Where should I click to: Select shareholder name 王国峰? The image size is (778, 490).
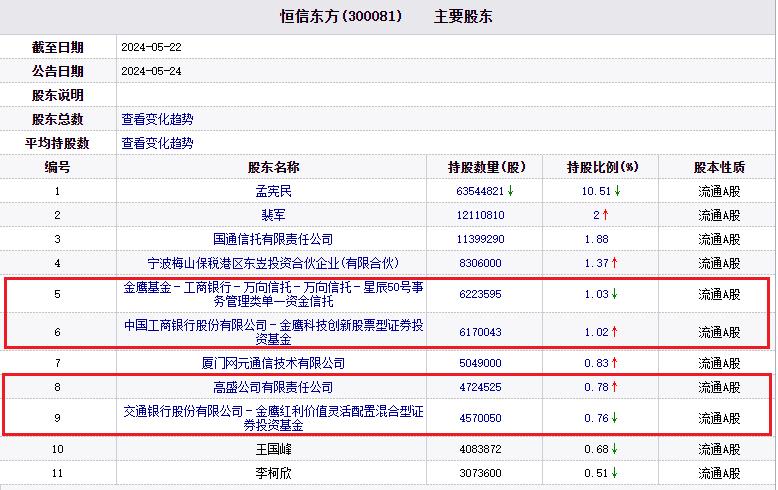pyautogui.click(x=273, y=449)
